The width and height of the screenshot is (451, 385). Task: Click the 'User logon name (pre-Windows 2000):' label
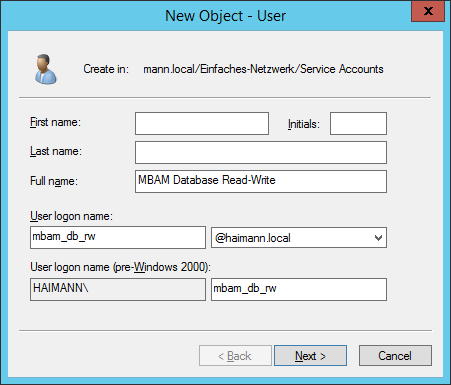[x=120, y=267]
